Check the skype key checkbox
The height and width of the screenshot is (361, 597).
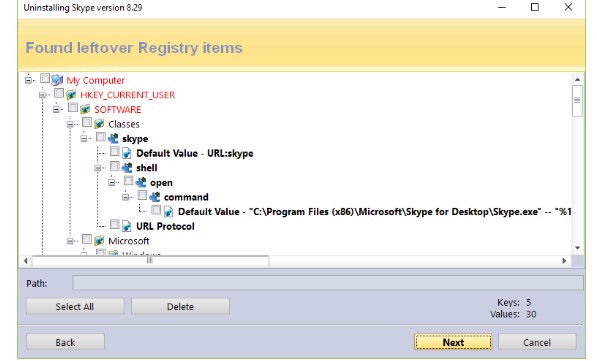101,137
